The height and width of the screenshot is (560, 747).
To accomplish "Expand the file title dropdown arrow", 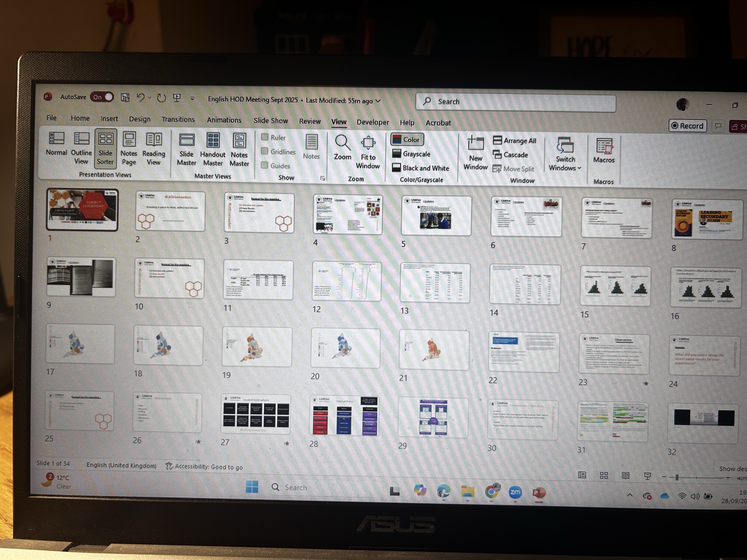I will tap(378, 101).
